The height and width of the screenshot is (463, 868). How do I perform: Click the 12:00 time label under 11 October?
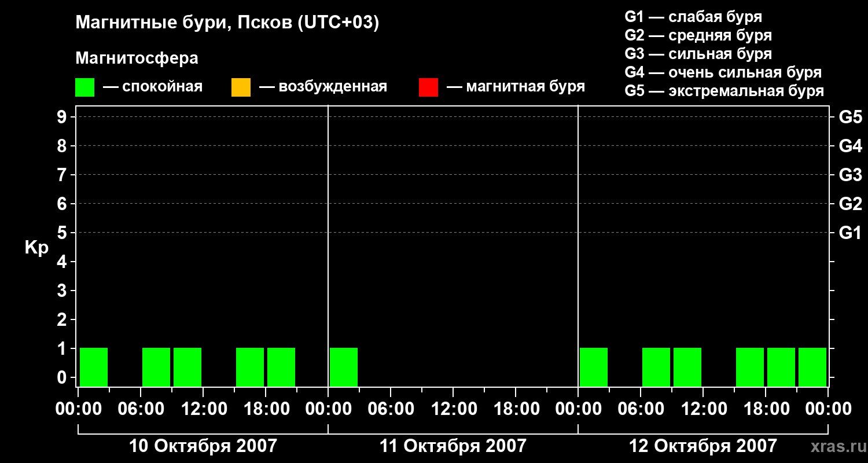click(453, 409)
